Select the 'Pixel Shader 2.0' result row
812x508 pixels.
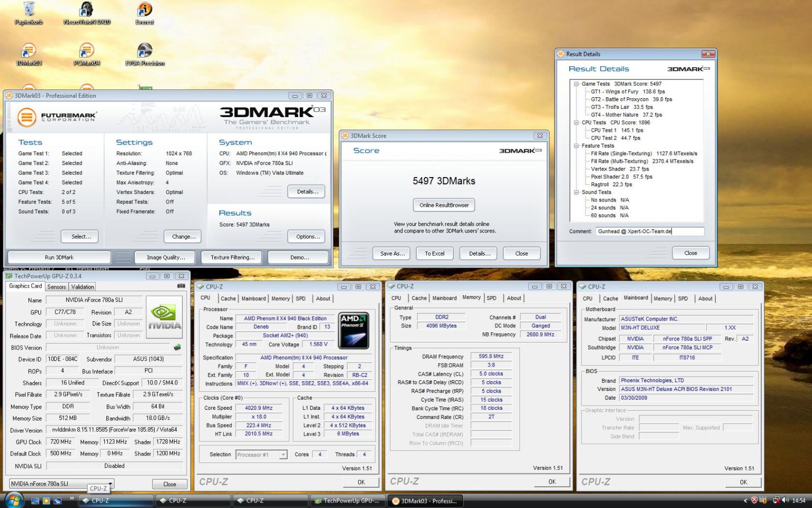tap(622, 177)
